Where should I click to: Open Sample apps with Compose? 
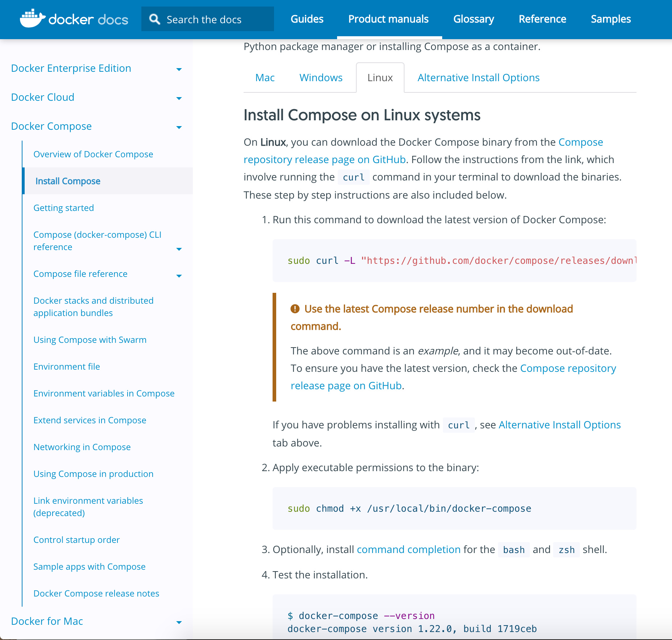tap(90, 566)
